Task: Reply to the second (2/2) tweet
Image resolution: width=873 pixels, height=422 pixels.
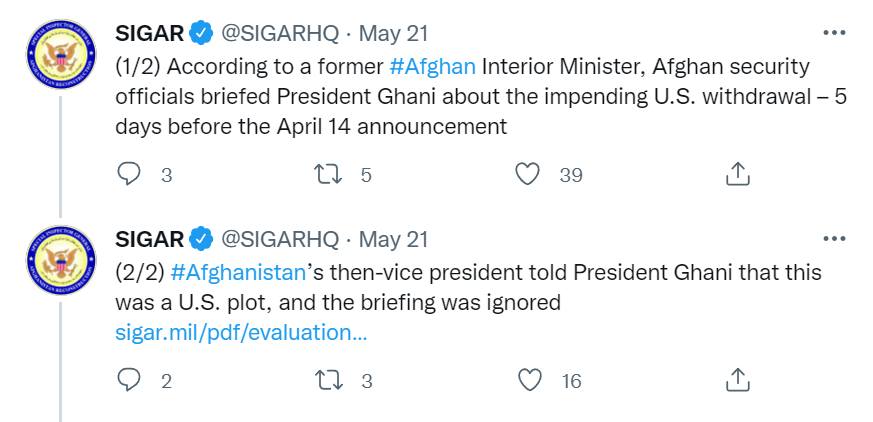Action: pyautogui.click(x=130, y=380)
